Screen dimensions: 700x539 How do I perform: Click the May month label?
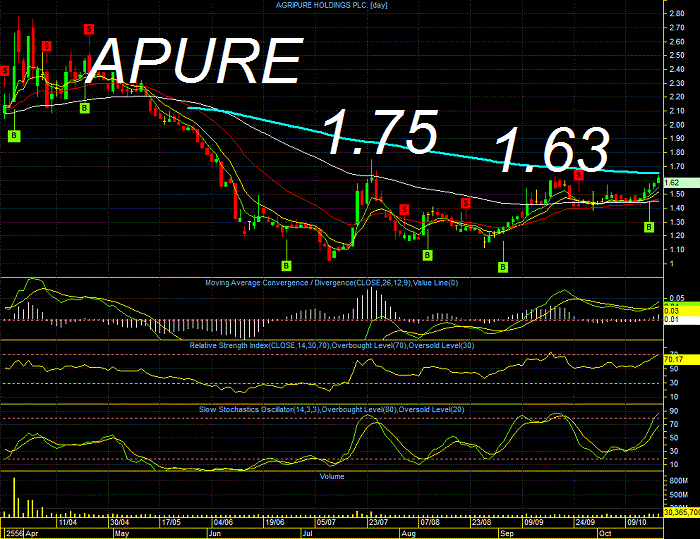click(122, 534)
